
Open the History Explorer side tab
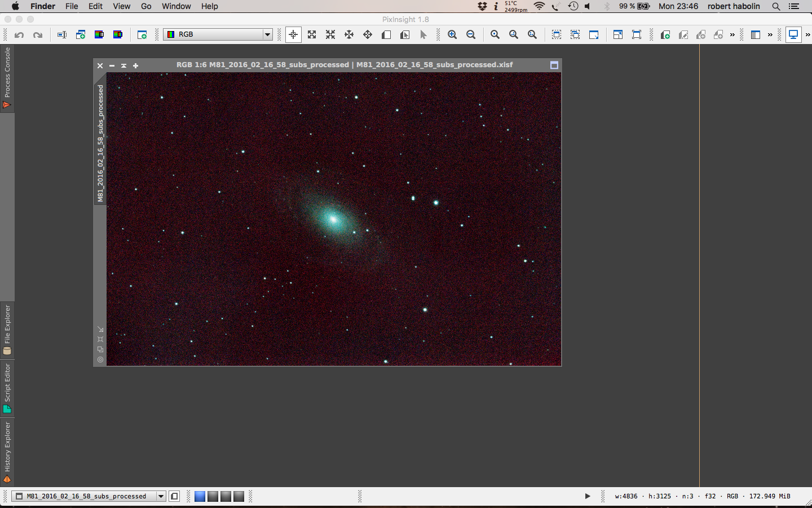(7, 453)
